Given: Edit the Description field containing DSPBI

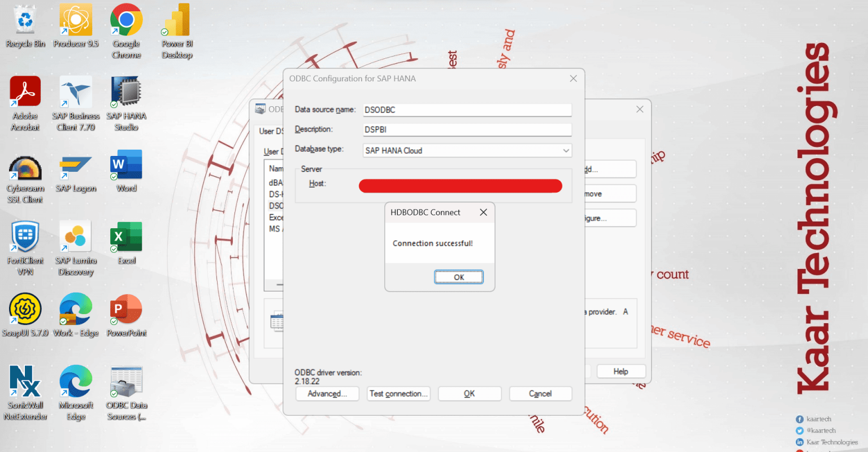Looking at the screenshot, I should point(467,129).
